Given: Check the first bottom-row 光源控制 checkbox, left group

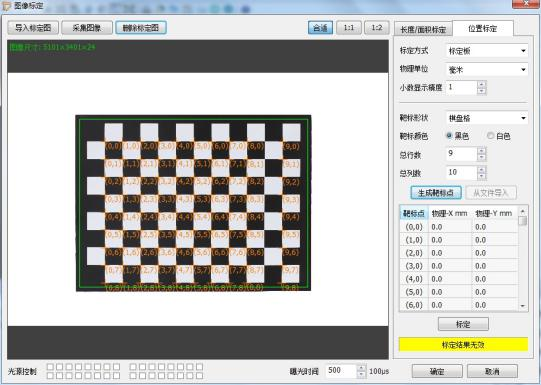Looking at the screenshot, I should pyautogui.click(x=50, y=375).
